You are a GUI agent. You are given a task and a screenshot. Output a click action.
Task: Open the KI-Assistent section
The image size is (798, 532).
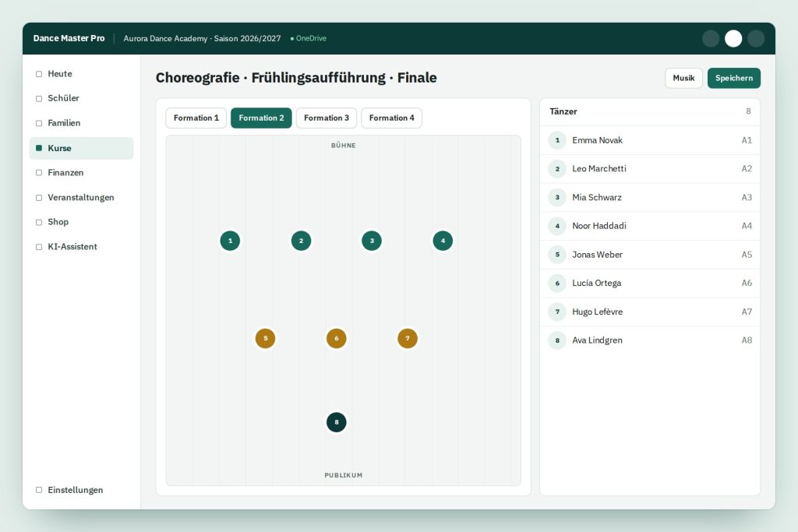81,247
